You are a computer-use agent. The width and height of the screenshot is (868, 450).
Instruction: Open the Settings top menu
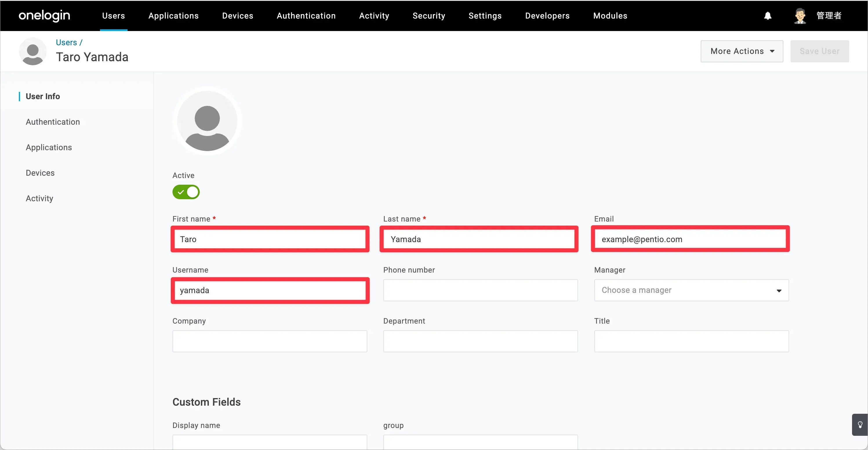coord(485,16)
